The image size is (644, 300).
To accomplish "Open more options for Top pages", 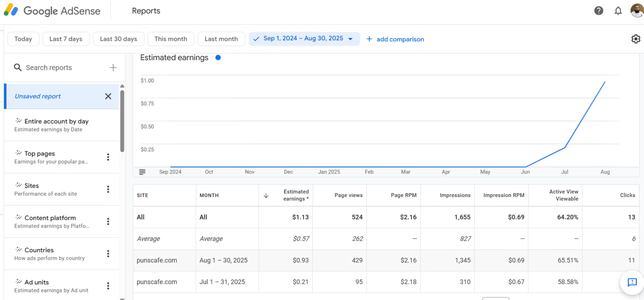I will [x=108, y=157].
